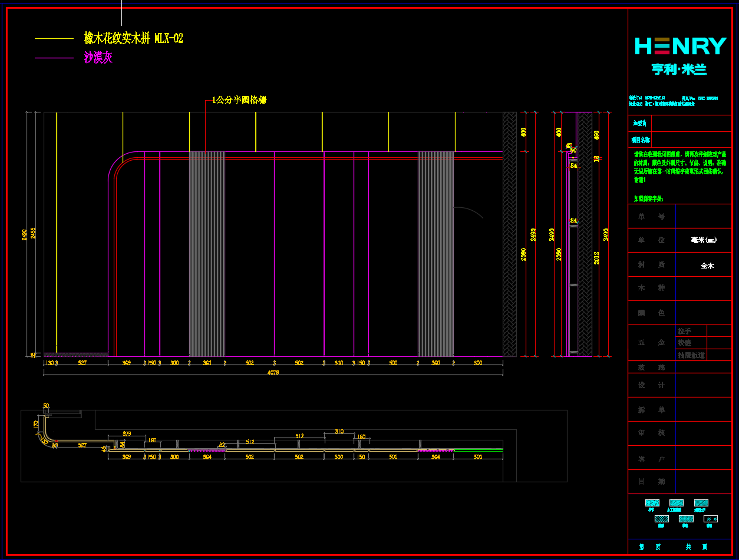Click the 抽屉柜道 hardware row
This screenshot has height=560, width=739.
pyautogui.click(x=691, y=355)
